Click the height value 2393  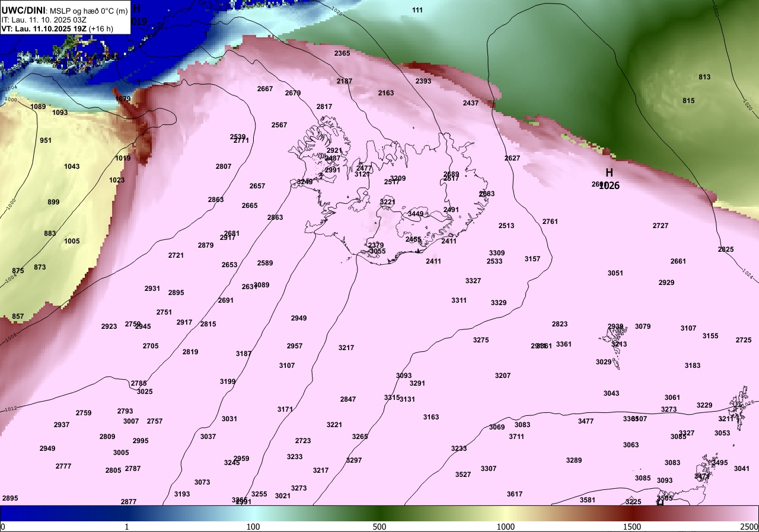coord(423,81)
